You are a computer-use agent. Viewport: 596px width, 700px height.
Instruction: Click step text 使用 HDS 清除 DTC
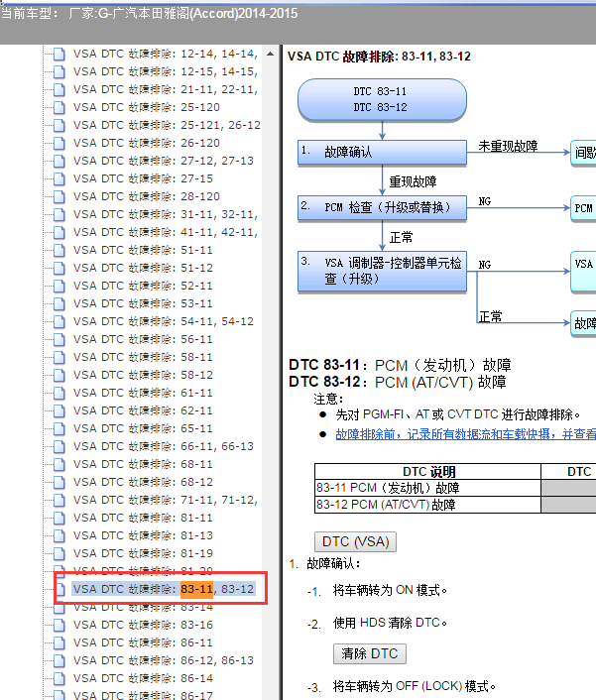click(390, 623)
